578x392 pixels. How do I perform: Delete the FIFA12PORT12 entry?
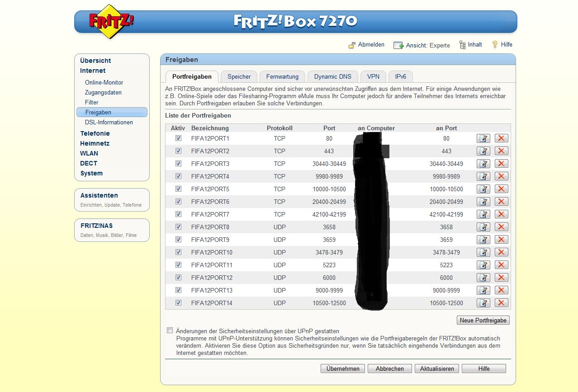[x=502, y=278]
